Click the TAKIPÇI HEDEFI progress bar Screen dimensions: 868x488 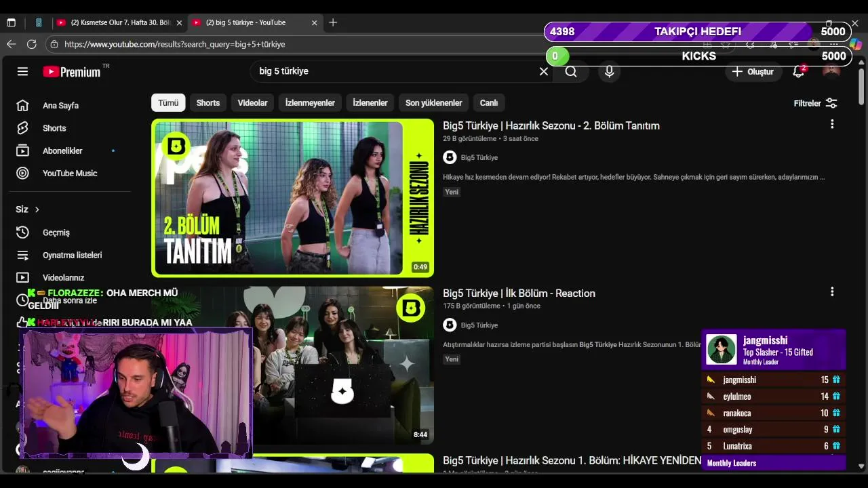coord(698,31)
